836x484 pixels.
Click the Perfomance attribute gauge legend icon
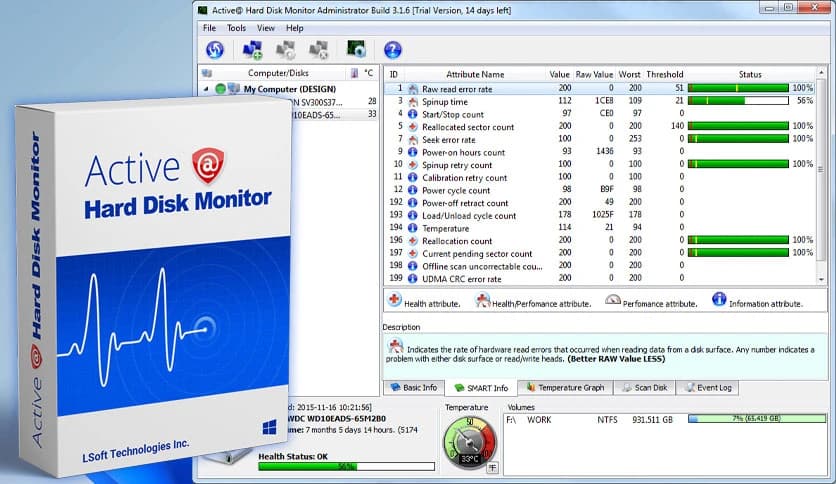pos(613,301)
